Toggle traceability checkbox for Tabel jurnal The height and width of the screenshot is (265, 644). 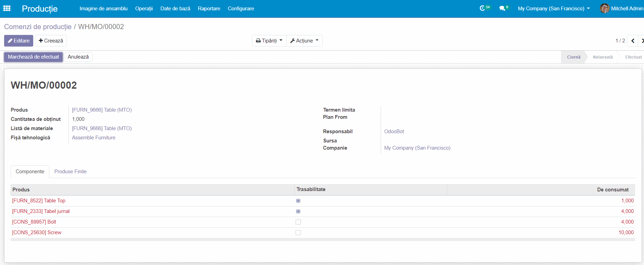(298, 211)
